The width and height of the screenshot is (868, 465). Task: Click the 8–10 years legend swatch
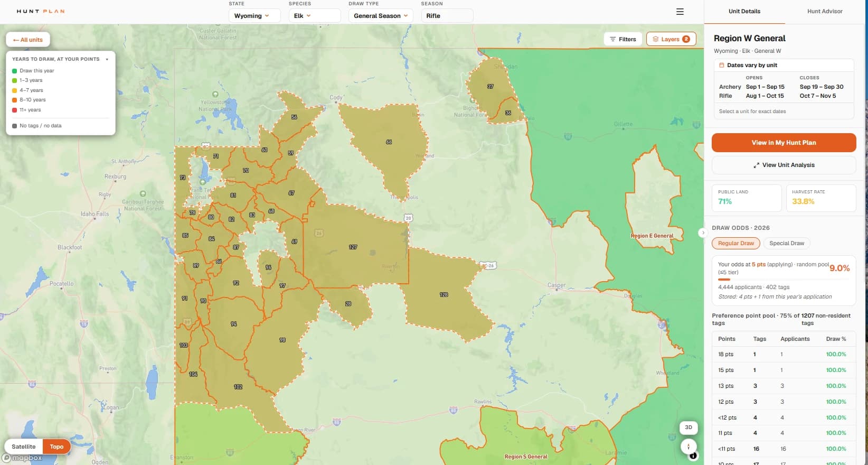(15, 100)
